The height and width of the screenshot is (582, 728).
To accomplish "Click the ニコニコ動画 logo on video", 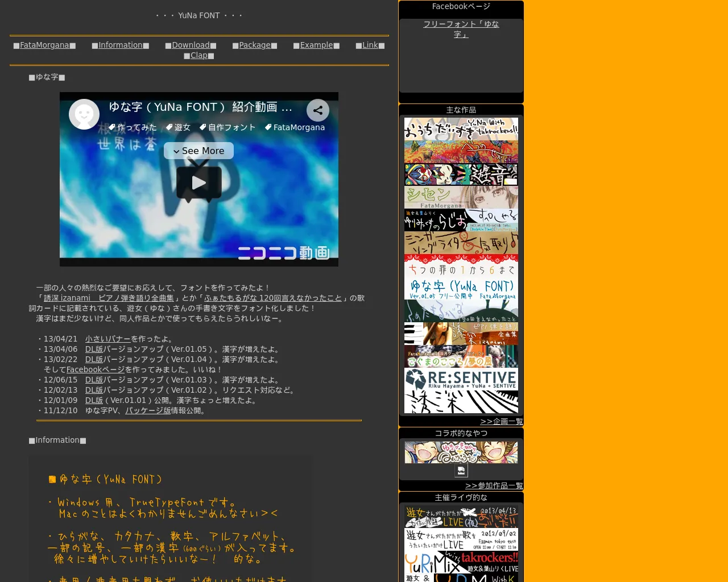I will [283, 253].
